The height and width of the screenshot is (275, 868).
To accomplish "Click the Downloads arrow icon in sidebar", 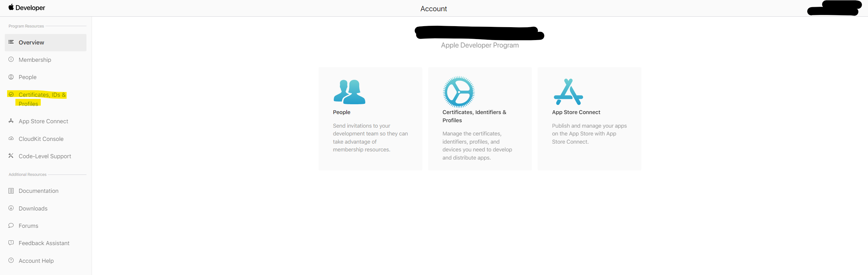I will pyautogui.click(x=11, y=208).
